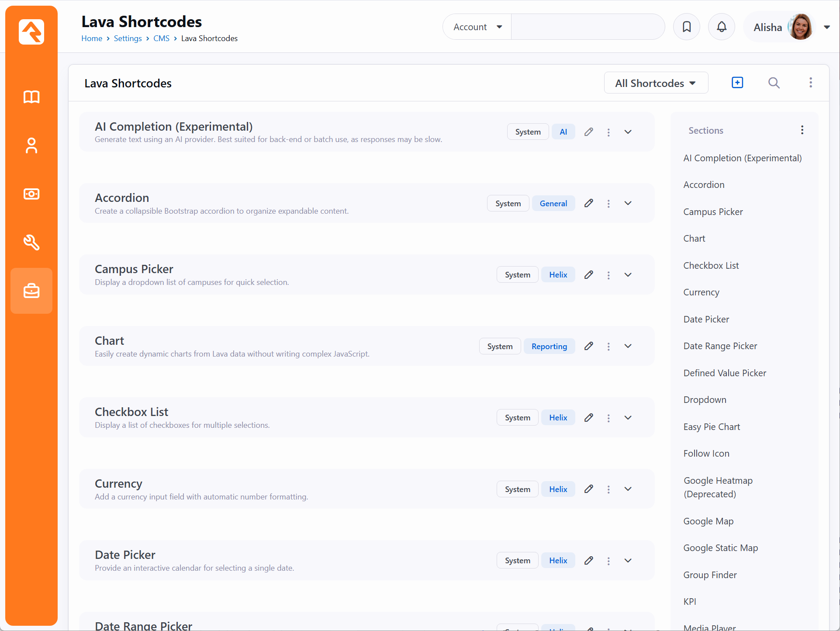The image size is (840, 631).
Task: Open the finance money icon in sidebar
Action: 31,194
